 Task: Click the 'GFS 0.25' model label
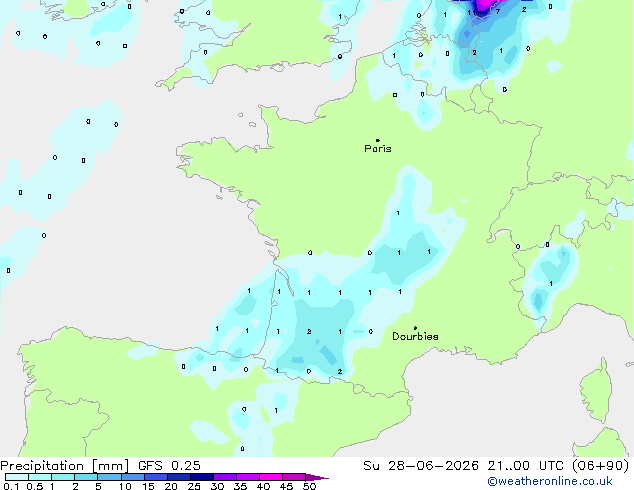pyautogui.click(x=169, y=466)
